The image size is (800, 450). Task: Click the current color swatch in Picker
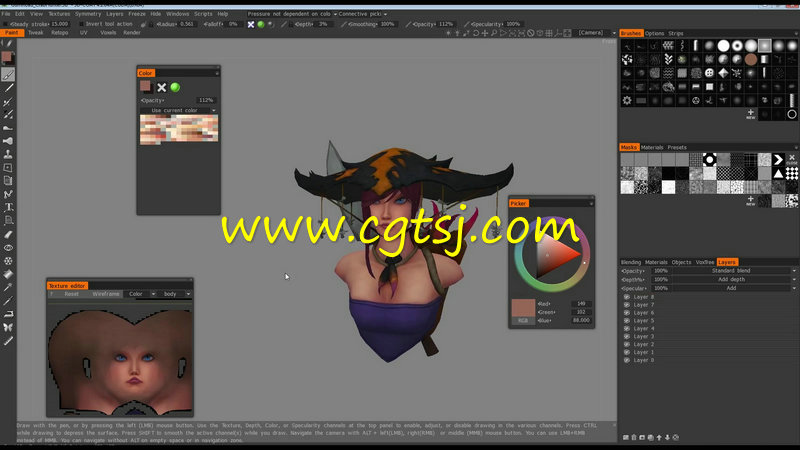click(x=523, y=308)
